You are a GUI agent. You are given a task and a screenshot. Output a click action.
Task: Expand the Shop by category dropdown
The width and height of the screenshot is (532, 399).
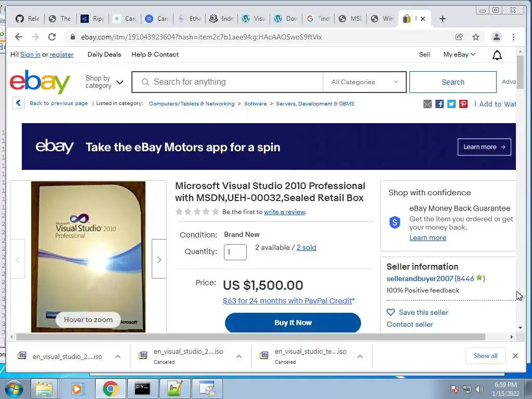[104, 82]
